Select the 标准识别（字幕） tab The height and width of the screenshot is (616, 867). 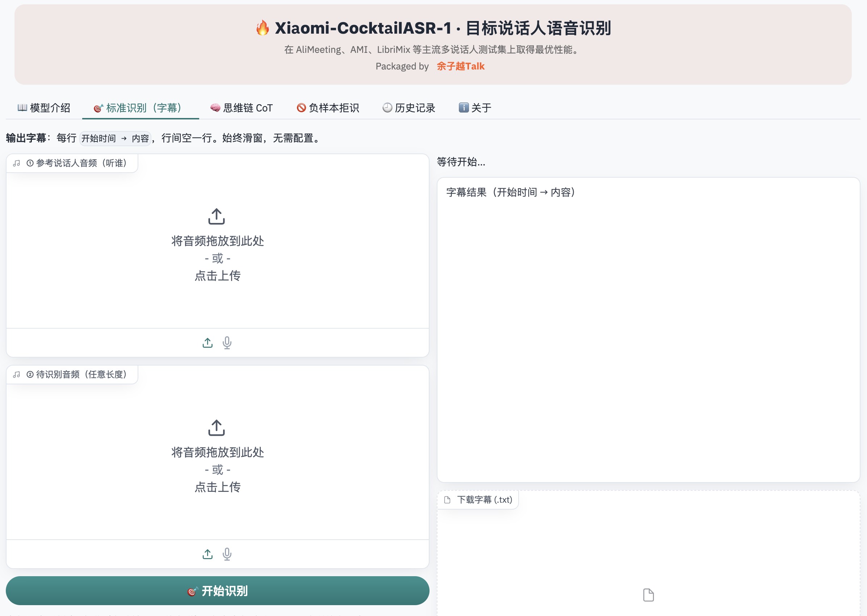click(140, 108)
